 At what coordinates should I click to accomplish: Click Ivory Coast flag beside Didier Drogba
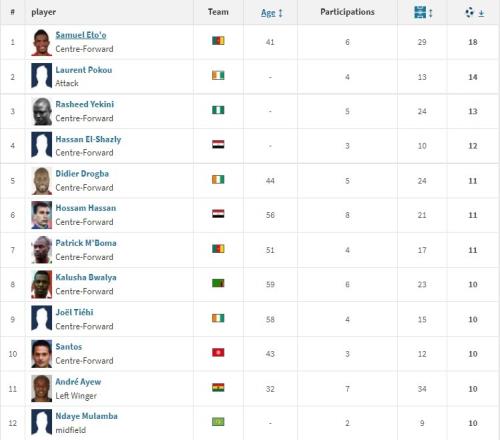click(218, 180)
